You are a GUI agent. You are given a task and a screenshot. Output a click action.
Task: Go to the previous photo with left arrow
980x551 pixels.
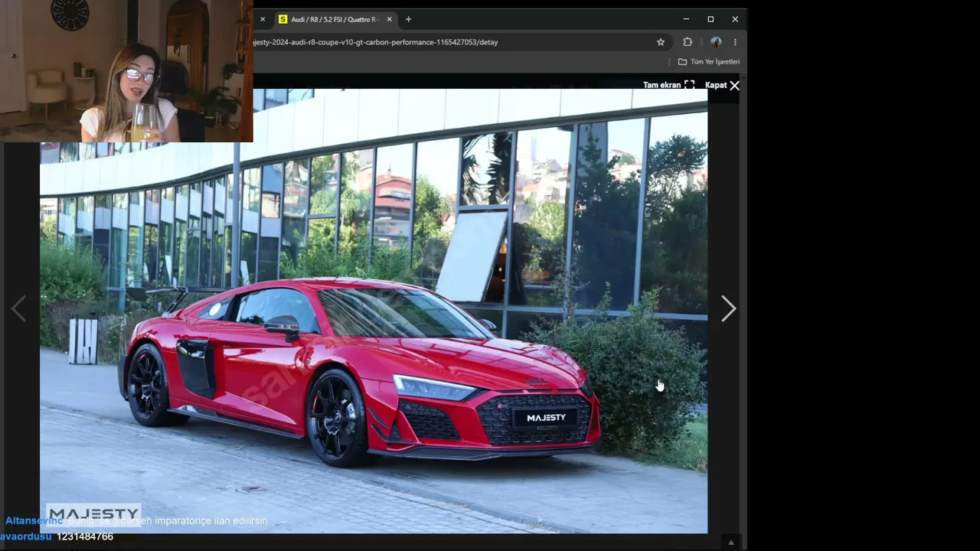(18, 308)
